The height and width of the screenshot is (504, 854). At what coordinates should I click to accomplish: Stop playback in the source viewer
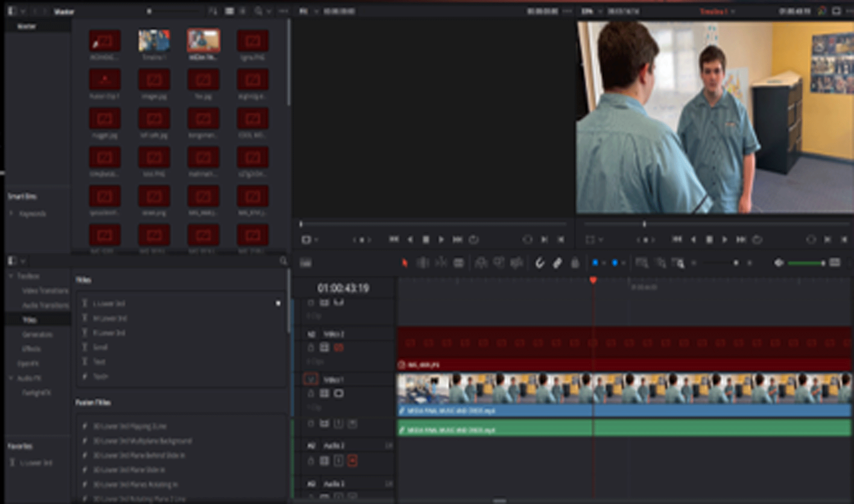426,240
